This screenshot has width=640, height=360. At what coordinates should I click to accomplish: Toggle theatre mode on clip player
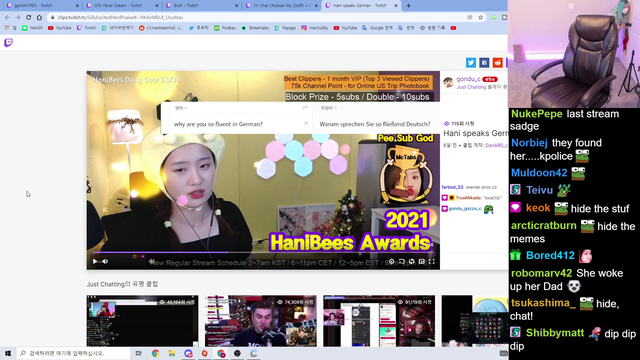click(422, 261)
